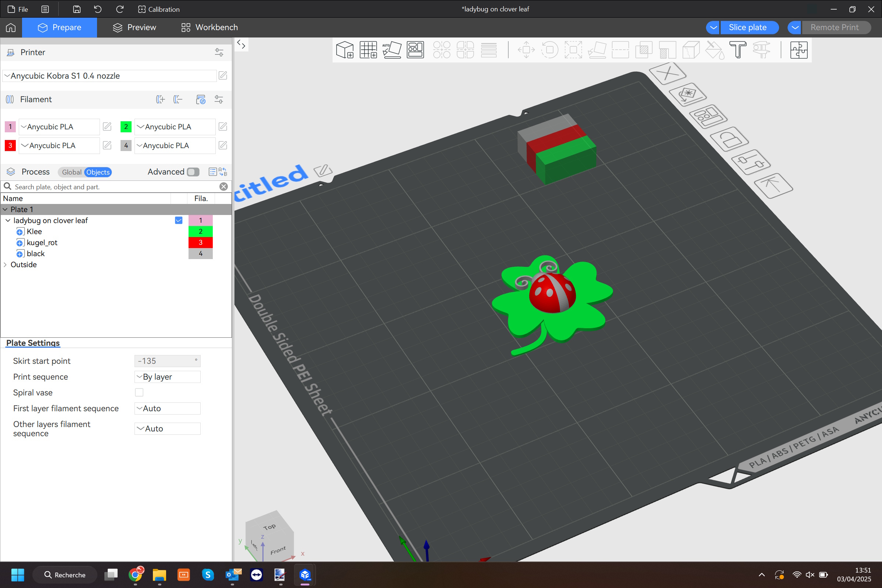
Task: Click the Undo arrow icon
Action: (98, 10)
